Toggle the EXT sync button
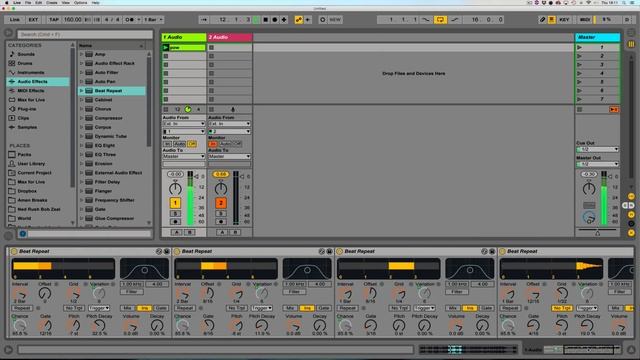This screenshot has width=640, height=360. pyautogui.click(x=33, y=20)
